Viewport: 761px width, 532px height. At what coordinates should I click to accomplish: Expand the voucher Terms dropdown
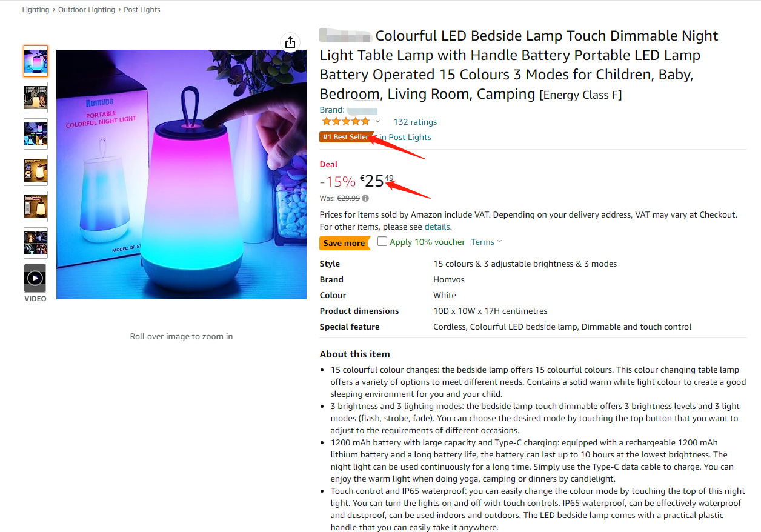point(487,242)
